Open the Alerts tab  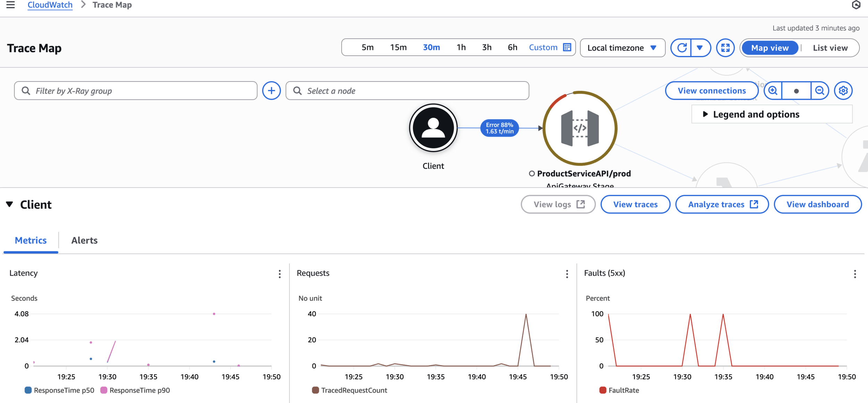click(x=84, y=240)
